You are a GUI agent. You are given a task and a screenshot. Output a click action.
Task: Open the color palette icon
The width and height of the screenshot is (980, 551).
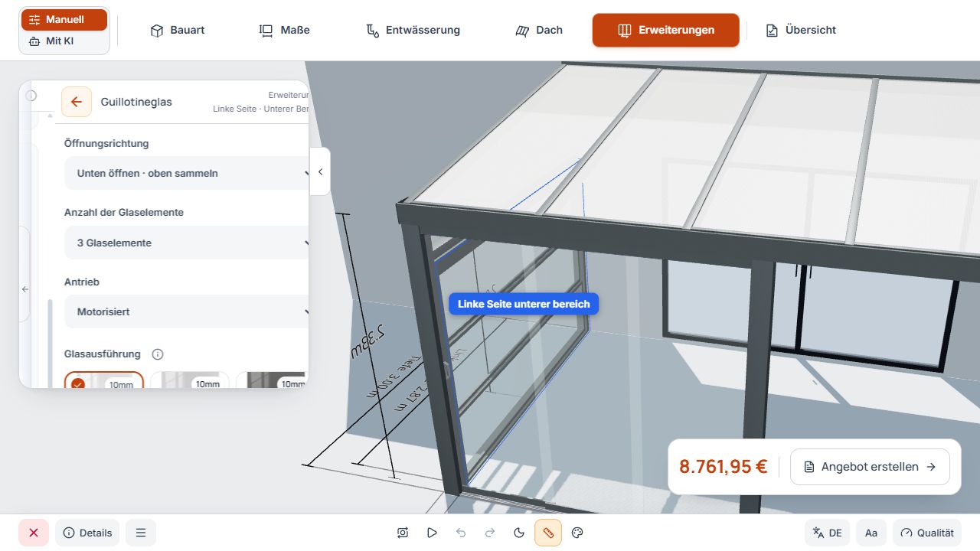pos(578,533)
